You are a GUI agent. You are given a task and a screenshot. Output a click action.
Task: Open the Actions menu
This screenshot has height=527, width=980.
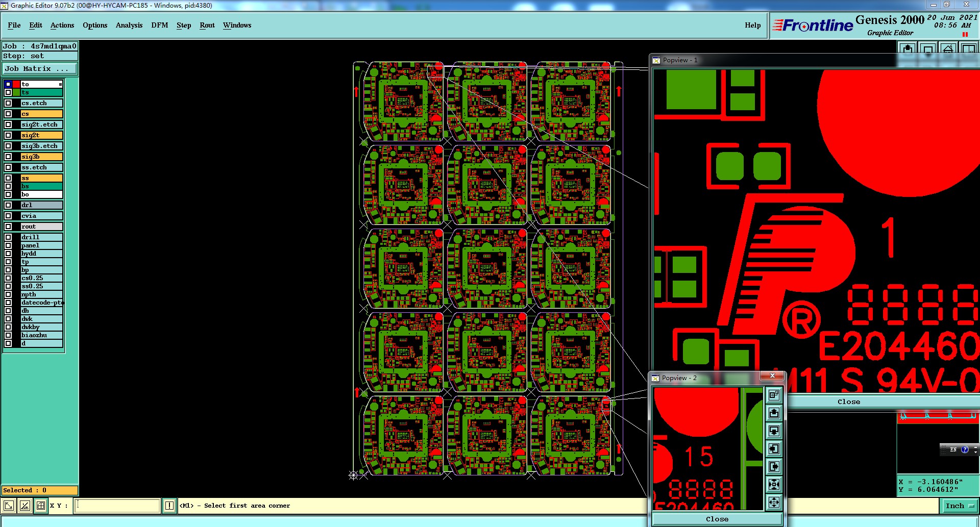pyautogui.click(x=62, y=25)
